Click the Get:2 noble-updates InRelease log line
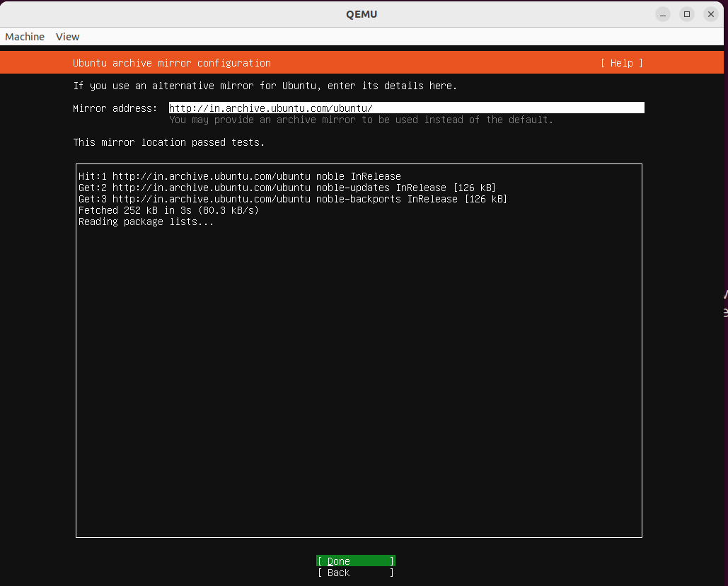 tap(287, 188)
